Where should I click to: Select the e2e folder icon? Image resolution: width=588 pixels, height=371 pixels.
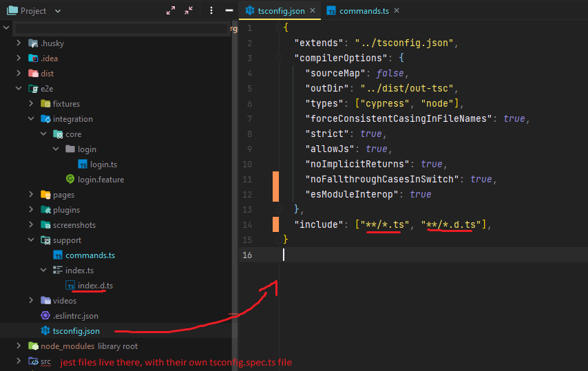pyautogui.click(x=33, y=89)
